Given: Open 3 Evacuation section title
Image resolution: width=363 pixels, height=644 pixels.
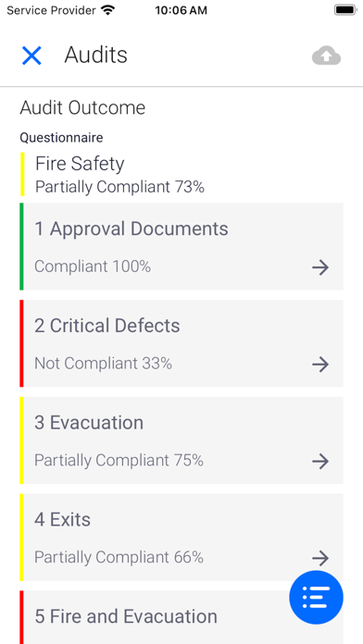Looking at the screenshot, I should coord(89,423).
